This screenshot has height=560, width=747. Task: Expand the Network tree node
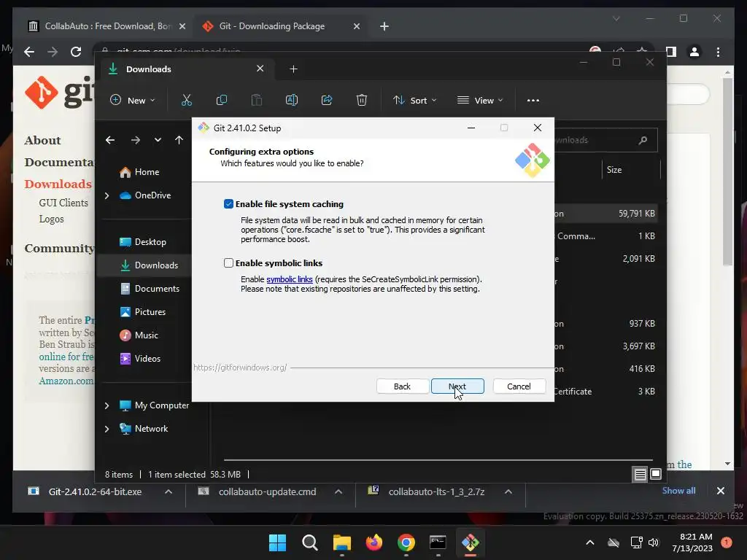[x=107, y=429]
